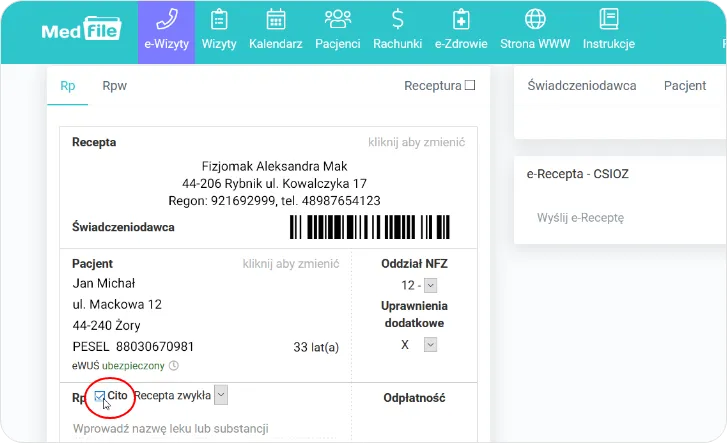The height and width of the screenshot is (443, 727).
Task: Switch to the Rpw tab
Action: coord(114,86)
